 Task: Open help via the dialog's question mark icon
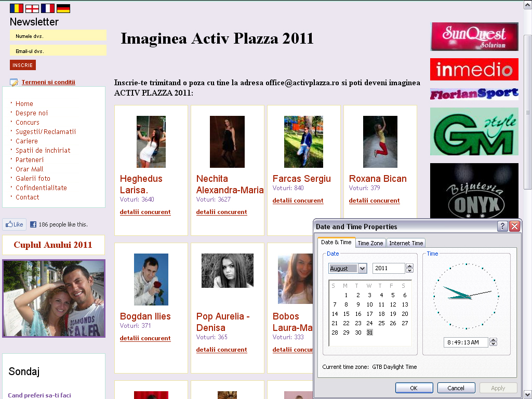(x=501, y=227)
